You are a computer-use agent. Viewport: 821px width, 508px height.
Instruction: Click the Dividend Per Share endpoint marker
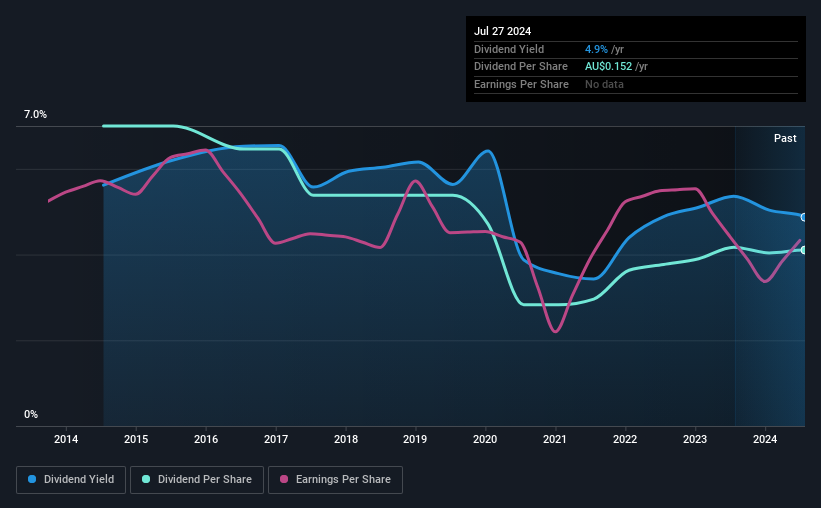pos(804,250)
